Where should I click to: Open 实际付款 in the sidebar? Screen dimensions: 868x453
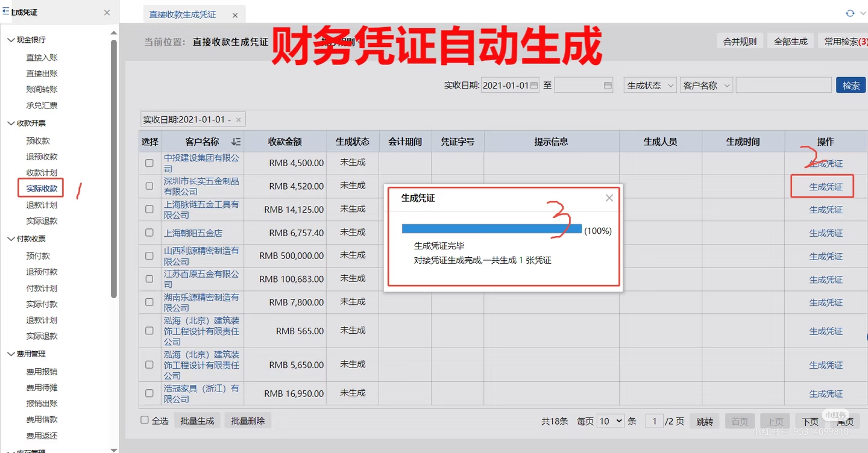42,304
